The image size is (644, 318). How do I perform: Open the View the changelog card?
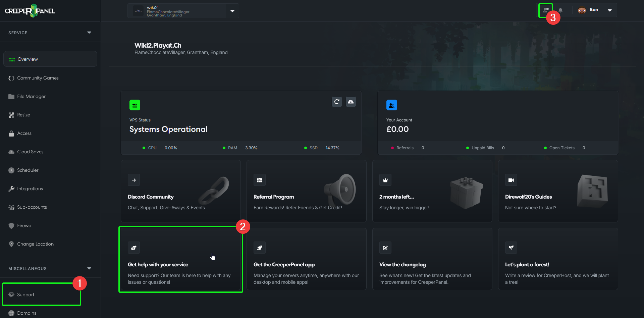click(x=432, y=265)
